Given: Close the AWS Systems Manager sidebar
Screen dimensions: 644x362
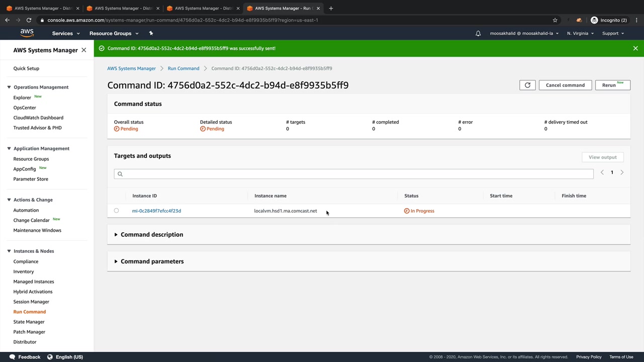Looking at the screenshot, I should pos(84,50).
